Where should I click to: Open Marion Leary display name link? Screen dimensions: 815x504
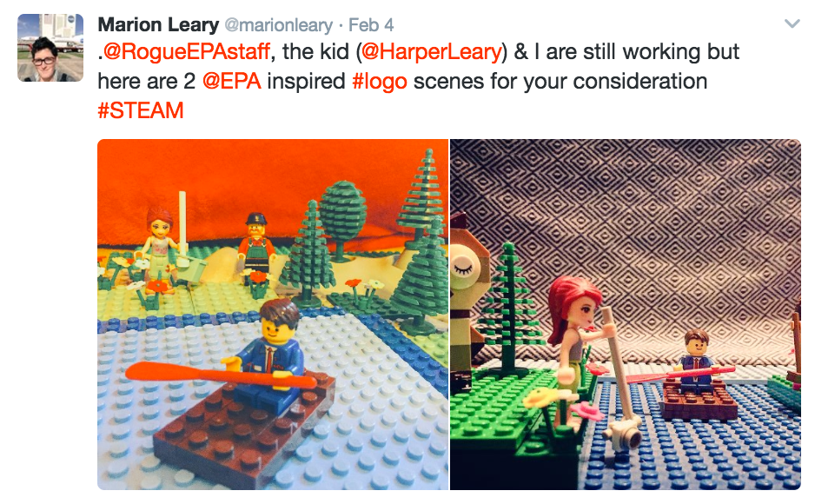pyautogui.click(x=158, y=24)
